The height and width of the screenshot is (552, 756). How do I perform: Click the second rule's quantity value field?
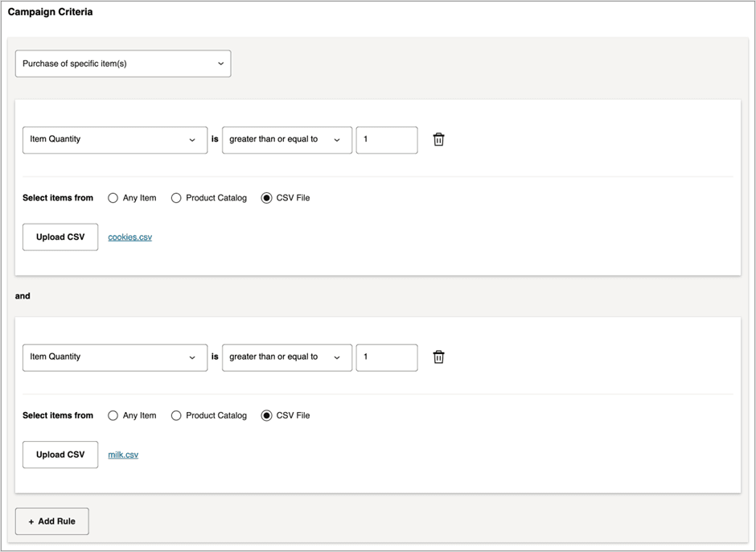coord(387,357)
